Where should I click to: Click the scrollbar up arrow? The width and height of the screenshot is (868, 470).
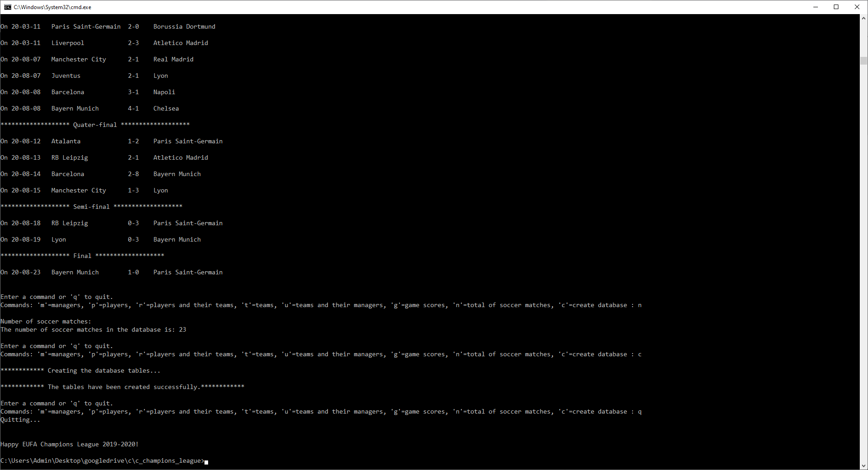coord(863,18)
